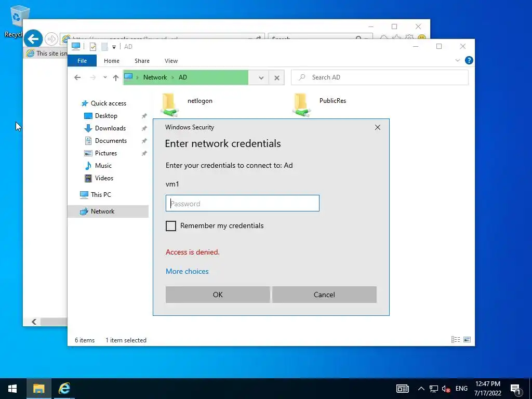Go up one folder level

[x=116, y=78]
